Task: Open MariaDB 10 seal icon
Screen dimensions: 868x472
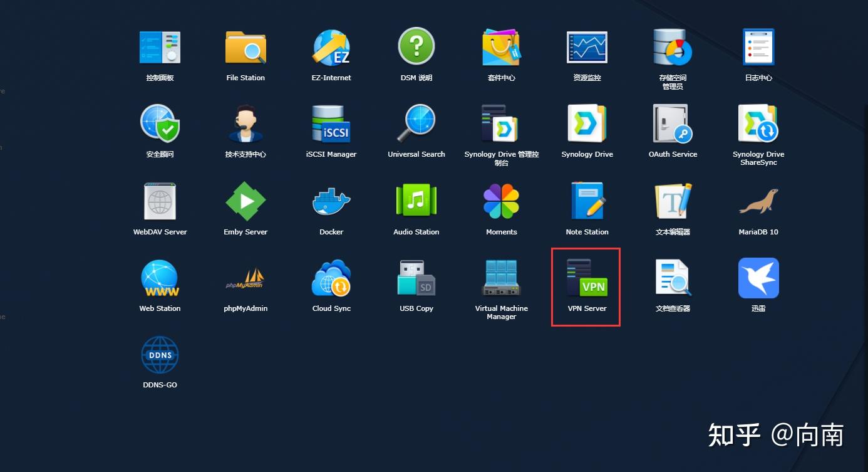Action: [758, 201]
